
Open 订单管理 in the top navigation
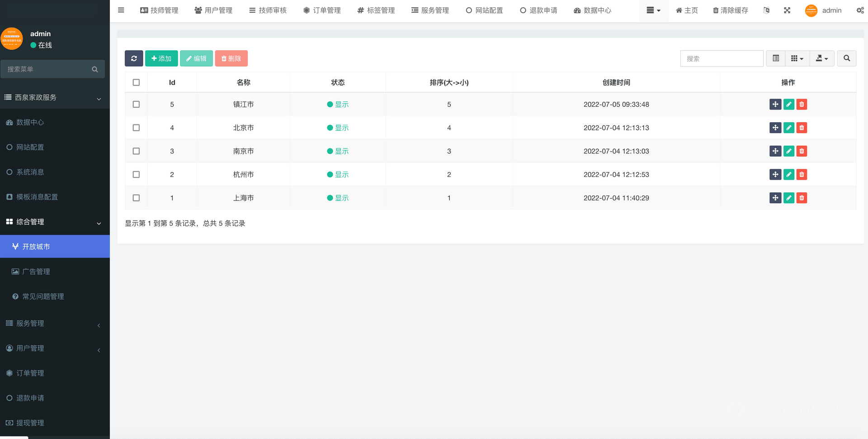[x=322, y=10]
